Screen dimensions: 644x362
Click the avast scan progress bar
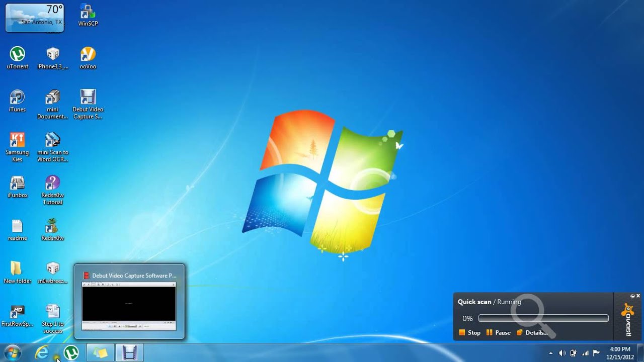click(543, 318)
